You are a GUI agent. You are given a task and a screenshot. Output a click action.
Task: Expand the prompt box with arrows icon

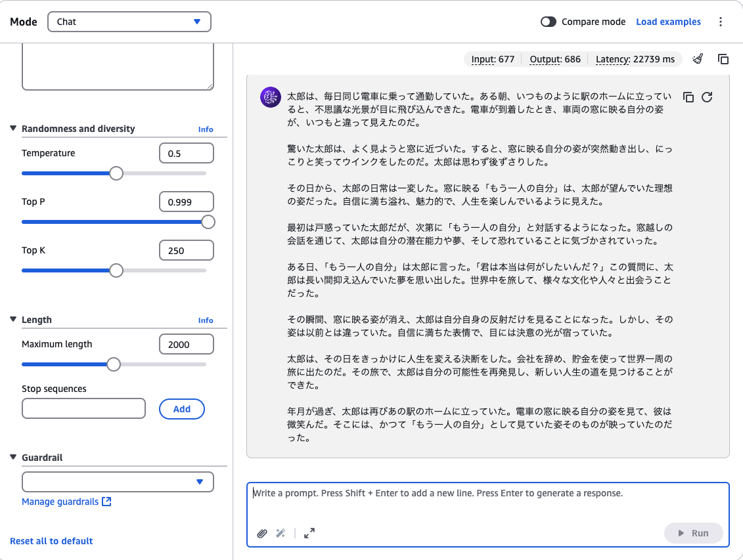tap(309, 534)
